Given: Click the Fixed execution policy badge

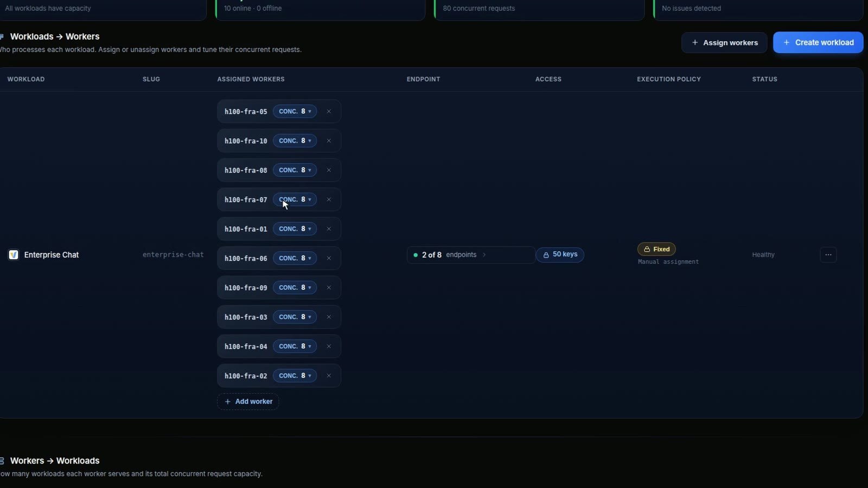Looking at the screenshot, I should [x=656, y=249].
